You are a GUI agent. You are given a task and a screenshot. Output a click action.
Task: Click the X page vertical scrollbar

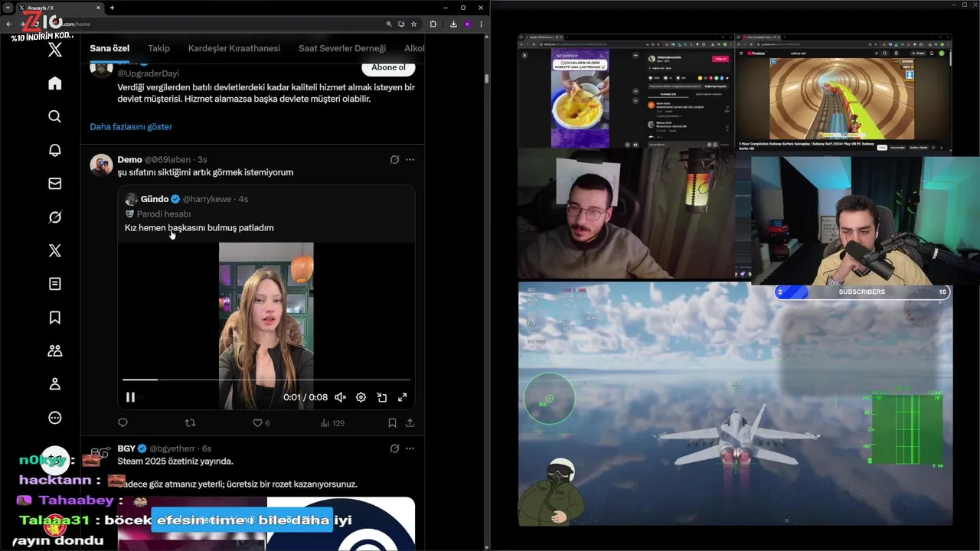tap(486, 79)
